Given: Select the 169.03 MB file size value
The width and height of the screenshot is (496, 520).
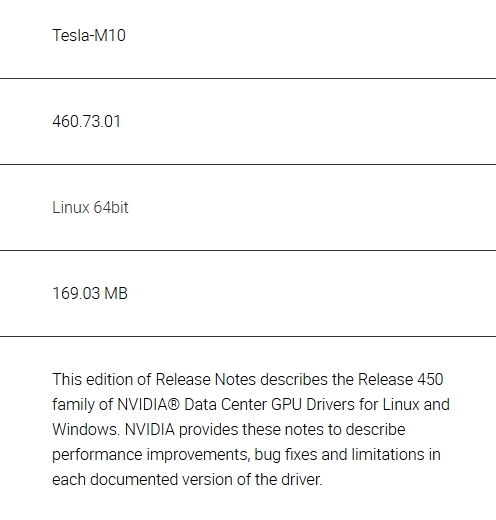Looking at the screenshot, I should [x=90, y=293].
